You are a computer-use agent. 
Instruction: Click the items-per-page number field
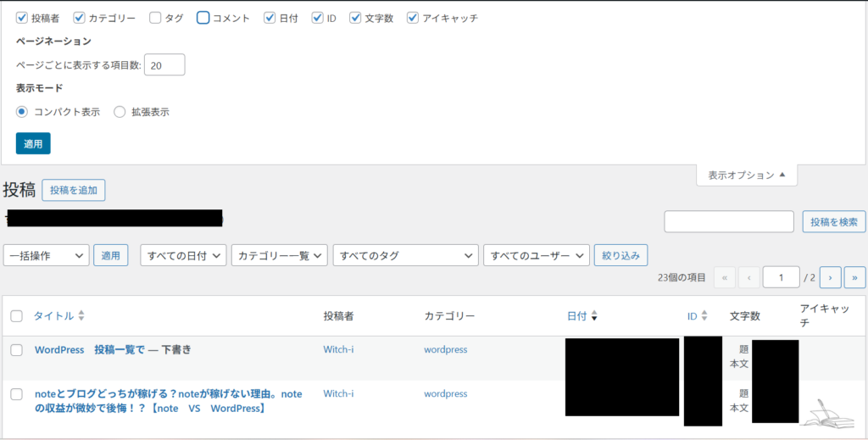tap(164, 64)
